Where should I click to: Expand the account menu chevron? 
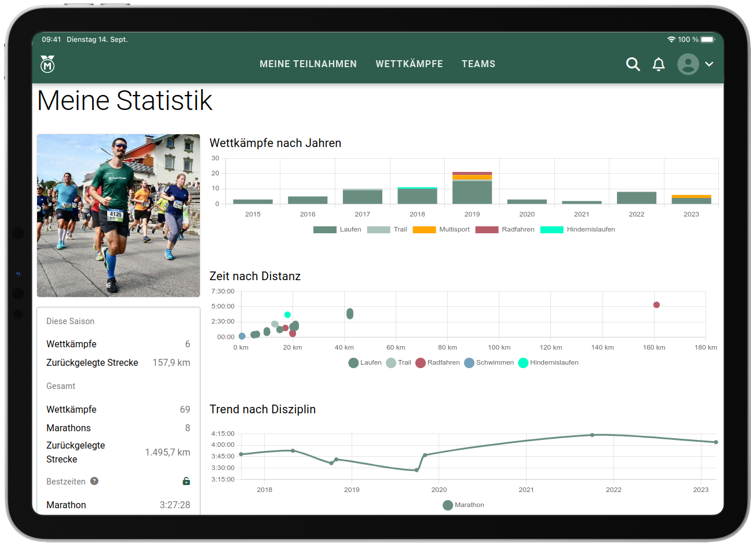pos(708,64)
